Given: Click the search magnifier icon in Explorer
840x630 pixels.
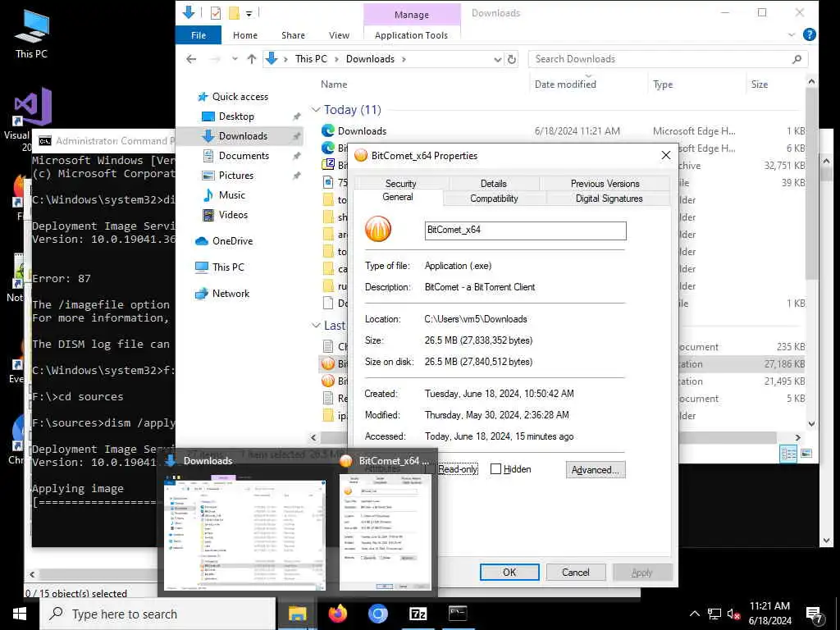Looking at the screenshot, I should [797, 59].
